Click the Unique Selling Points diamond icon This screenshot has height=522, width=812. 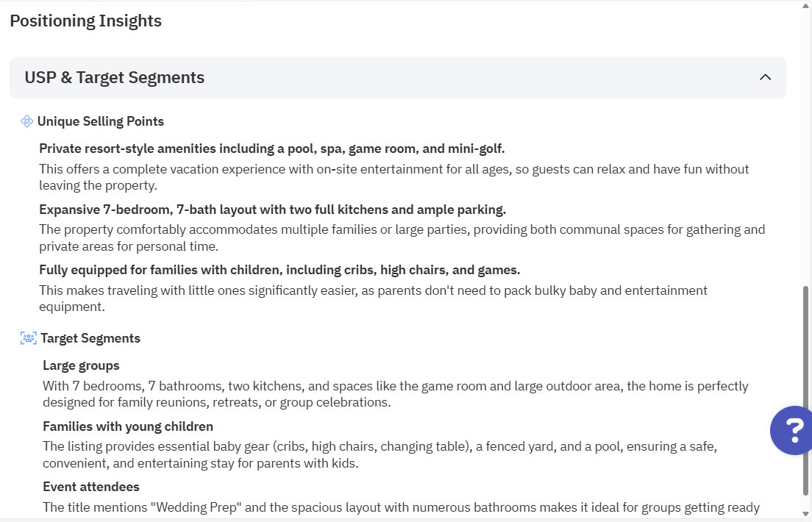click(x=27, y=121)
